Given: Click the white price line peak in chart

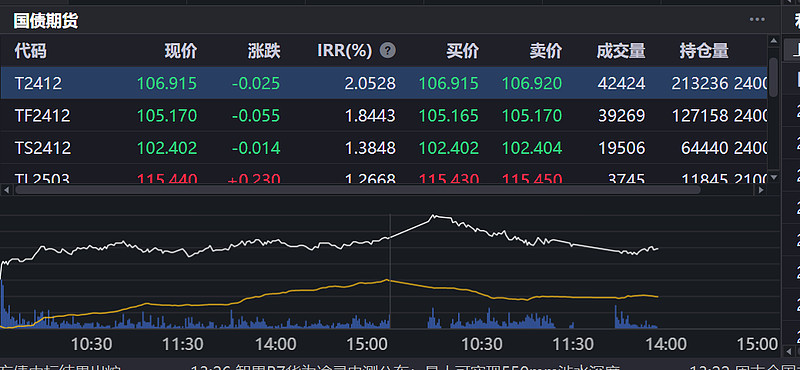Looking at the screenshot, I should 434,216.
